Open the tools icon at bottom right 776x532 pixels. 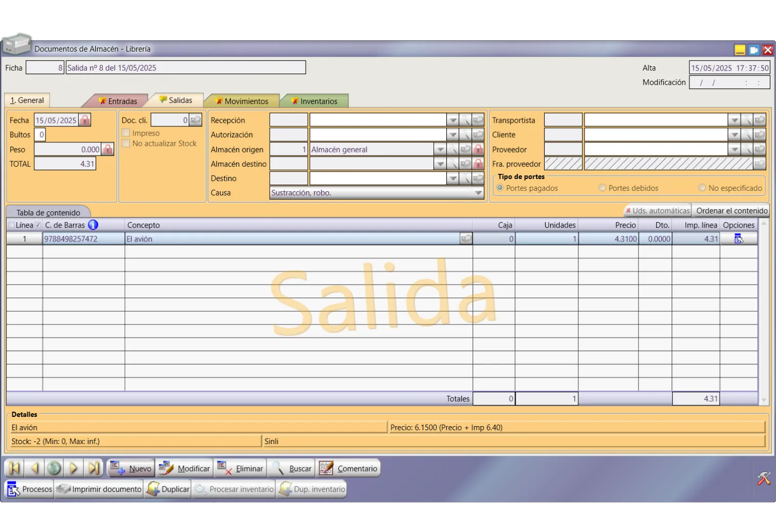coord(763,478)
